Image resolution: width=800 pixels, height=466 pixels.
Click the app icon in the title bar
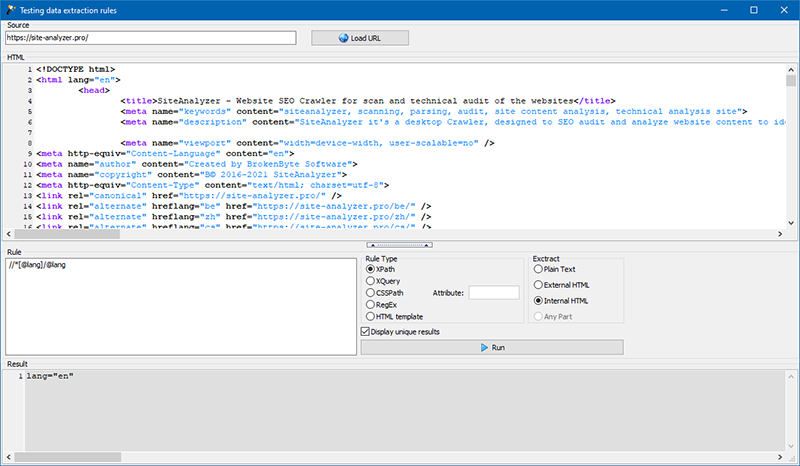[10, 10]
